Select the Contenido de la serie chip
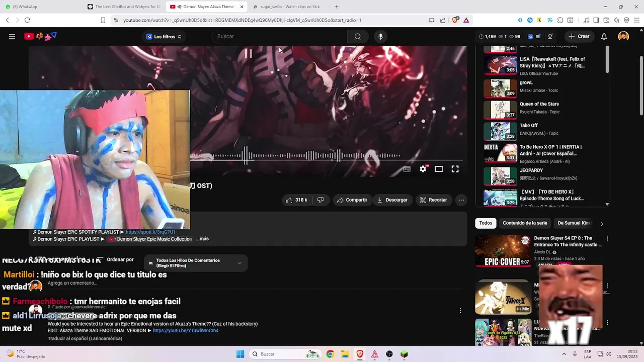Image resolution: width=644 pixels, height=362 pixels. pyautogui.click(x=525, y=223)
